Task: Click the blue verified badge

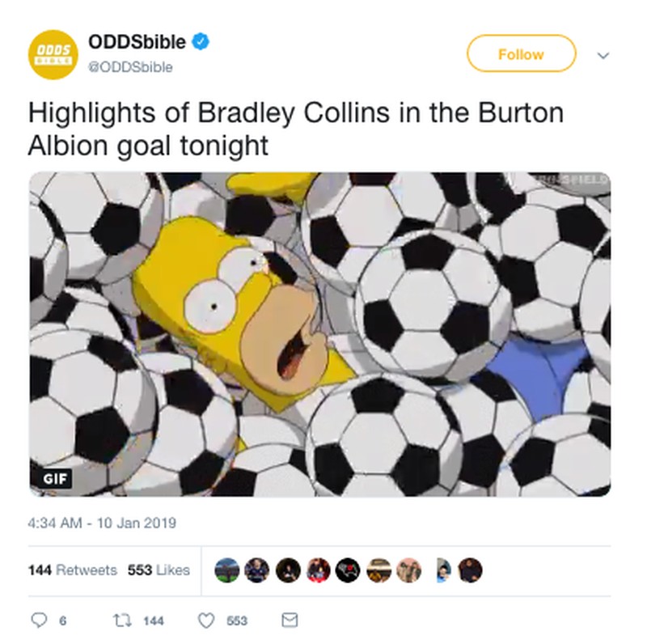Action: coord(201,42)
